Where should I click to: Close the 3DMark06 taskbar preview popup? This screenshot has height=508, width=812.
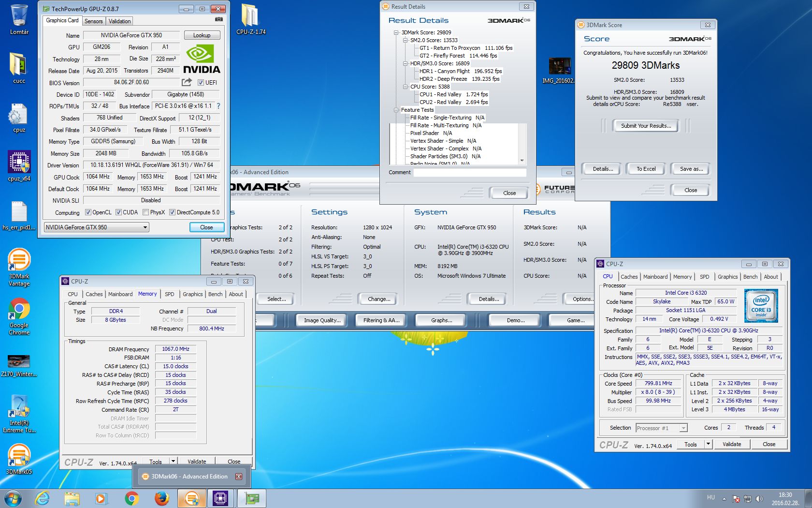[238, 477]
